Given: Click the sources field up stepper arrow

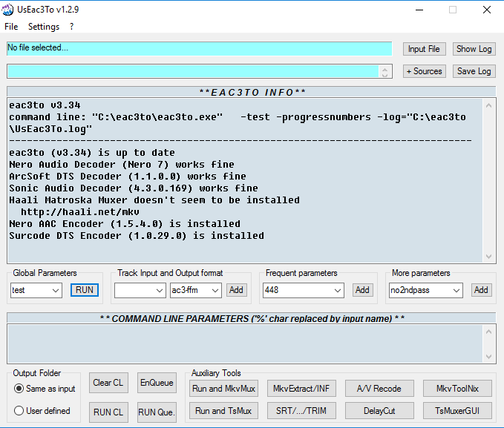Looking at the screenshot, I should [x=384, y=68].
